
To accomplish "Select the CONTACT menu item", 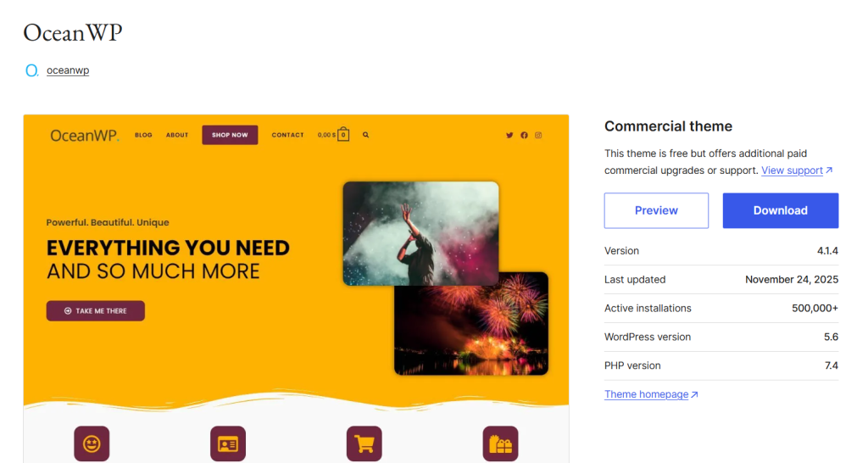I will point(287,135).
